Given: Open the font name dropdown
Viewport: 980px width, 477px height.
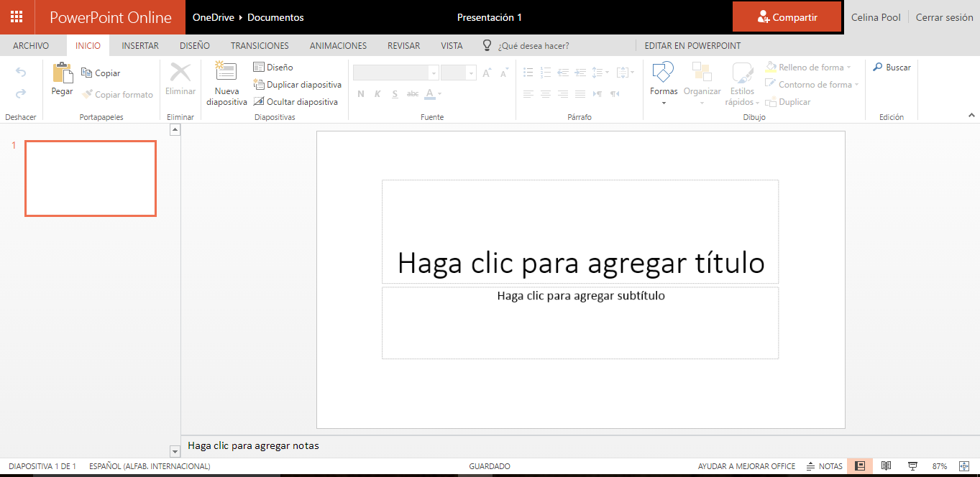Looking at the screenshot, I should point(434,73).
